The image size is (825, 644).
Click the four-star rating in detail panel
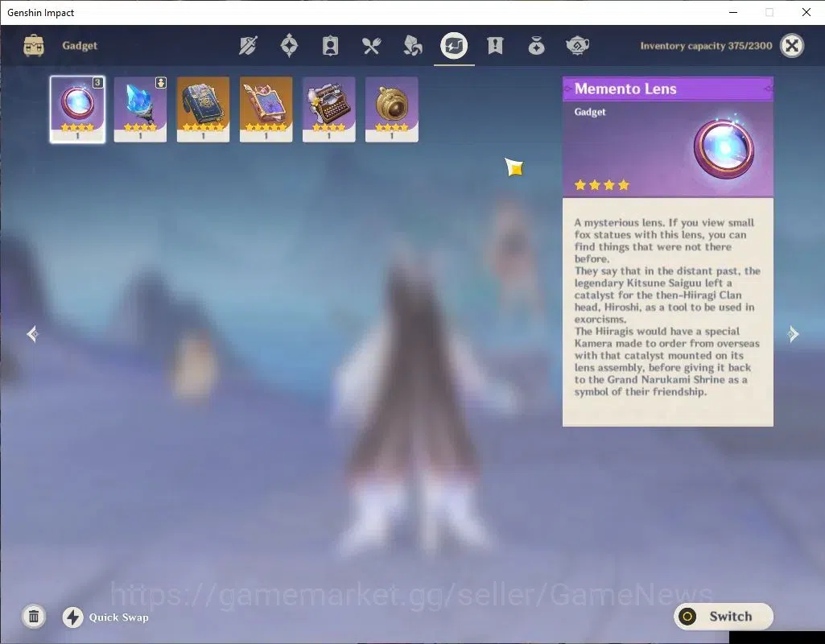click(601, 184)
